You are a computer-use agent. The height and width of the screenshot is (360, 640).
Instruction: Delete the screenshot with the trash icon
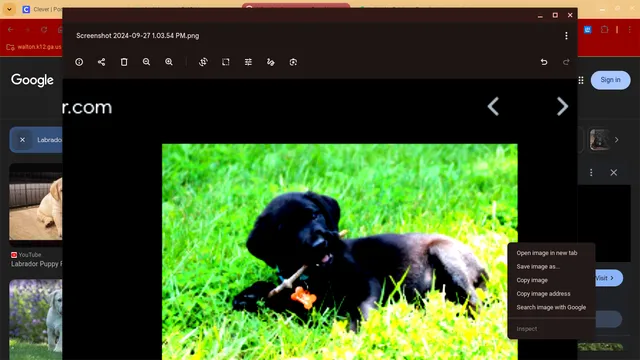pos(124,62)
